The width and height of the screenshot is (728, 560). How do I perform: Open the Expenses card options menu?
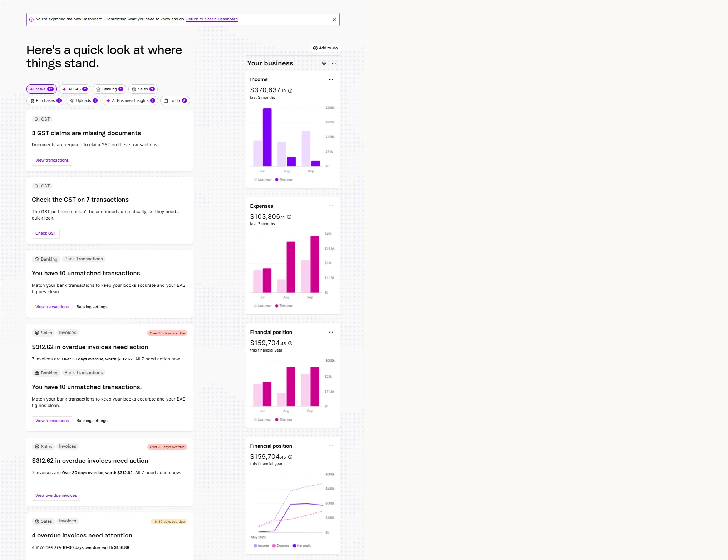pos(331,206)
